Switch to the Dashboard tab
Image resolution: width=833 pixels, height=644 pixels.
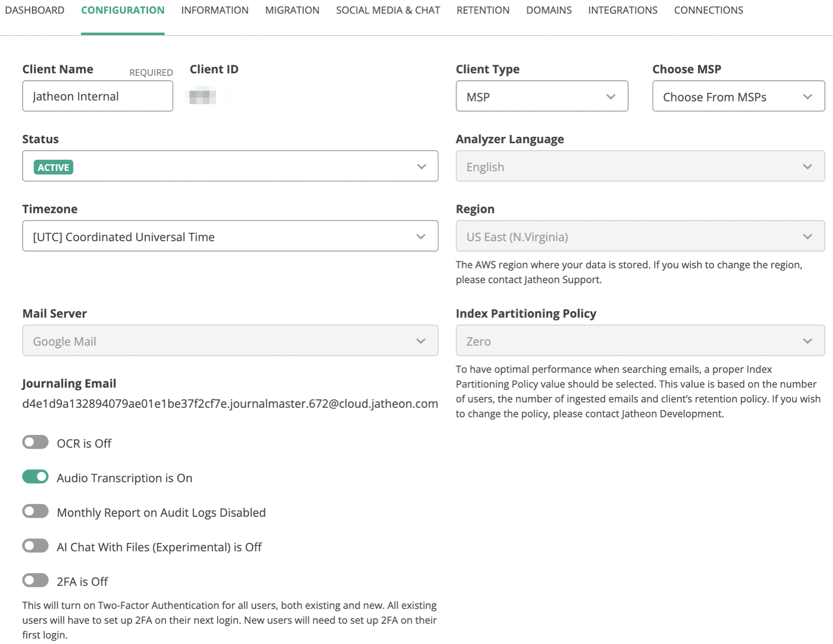tap(35, 10)
